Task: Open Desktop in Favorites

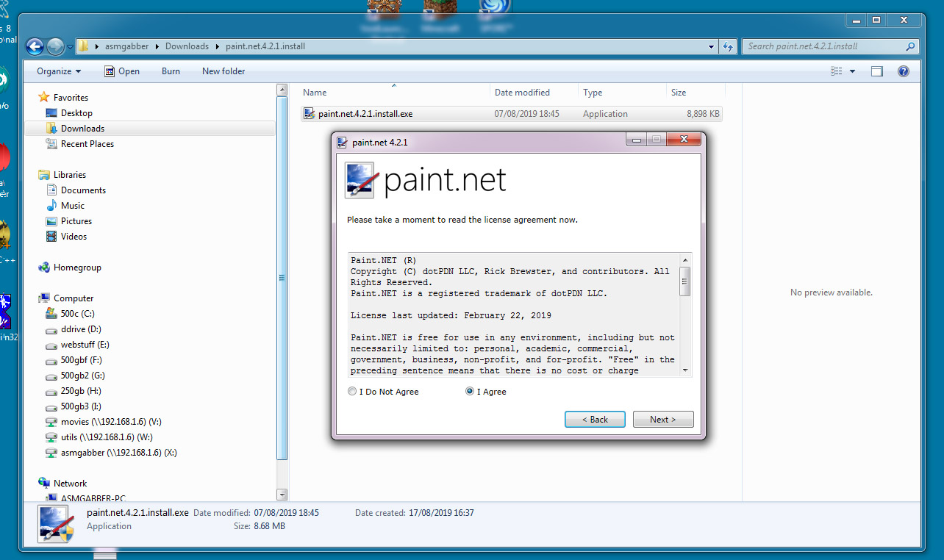Action: (x=76, y=113)
